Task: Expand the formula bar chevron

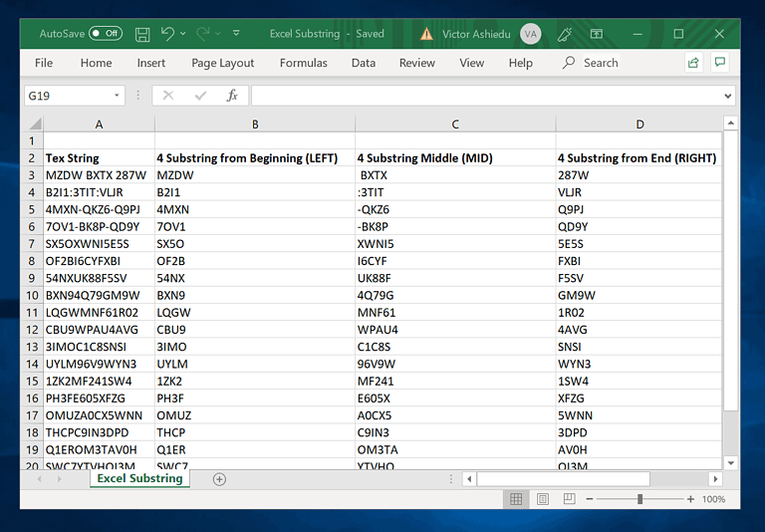Action: pos(727,97)
